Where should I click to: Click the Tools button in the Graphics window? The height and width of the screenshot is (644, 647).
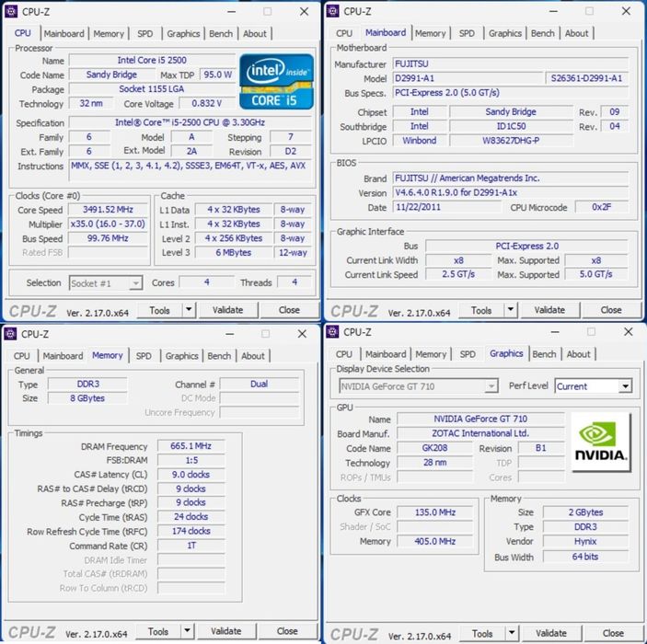482,633
